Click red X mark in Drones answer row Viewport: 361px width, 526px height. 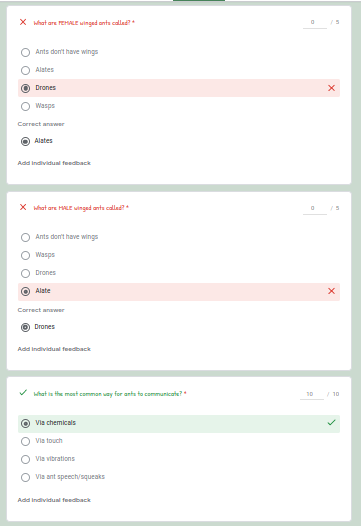coord(331,88)
